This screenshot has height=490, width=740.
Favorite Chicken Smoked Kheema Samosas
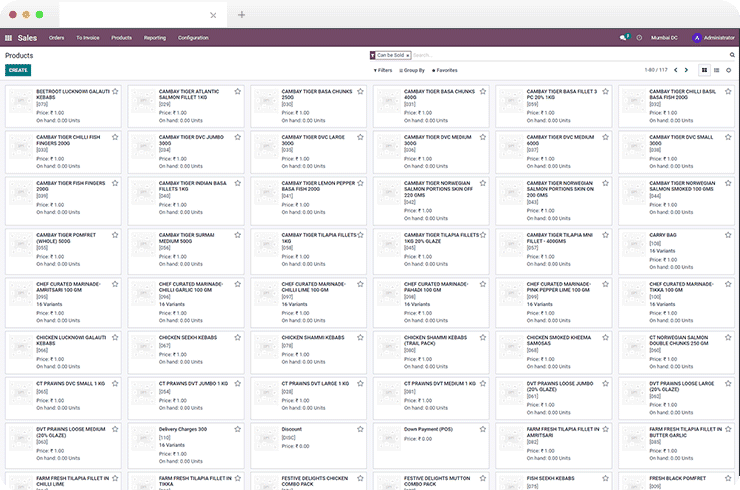tap(605, 338)
